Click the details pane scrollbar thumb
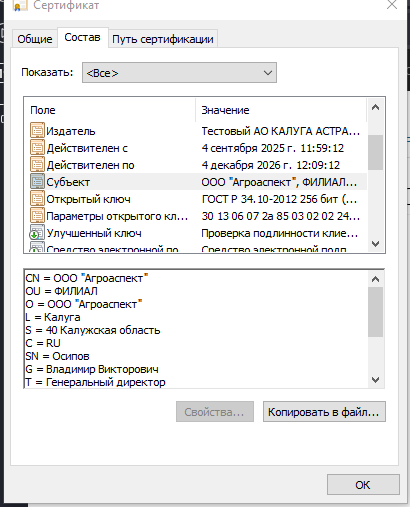Screen dimensions: 410x507 click(x=375, y=312)
